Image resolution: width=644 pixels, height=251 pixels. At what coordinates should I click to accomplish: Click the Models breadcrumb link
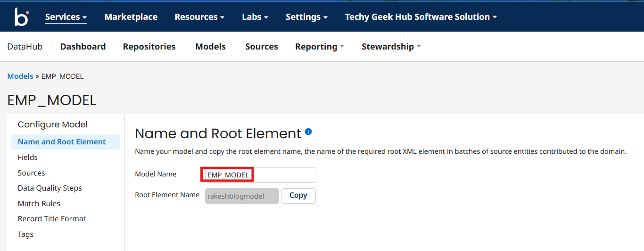tap(20, 76)
